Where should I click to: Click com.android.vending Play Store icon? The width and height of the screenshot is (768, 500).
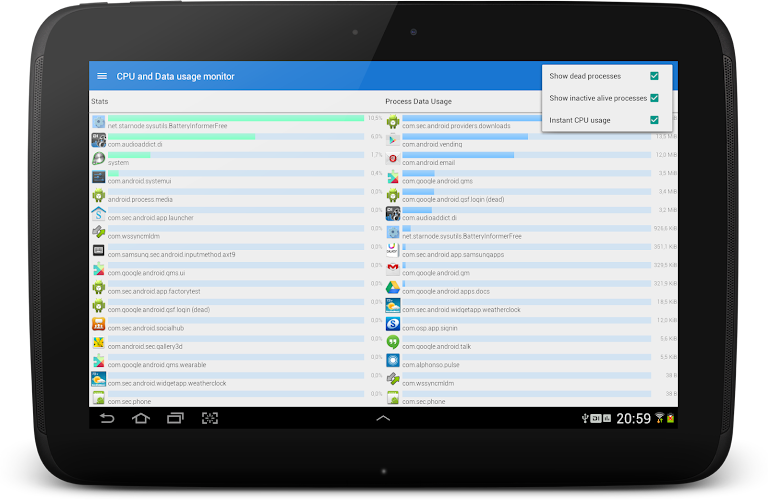point(393,140)
